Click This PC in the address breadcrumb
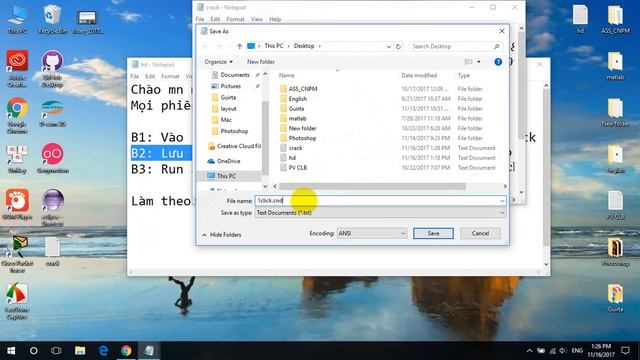 pos(273,46)
